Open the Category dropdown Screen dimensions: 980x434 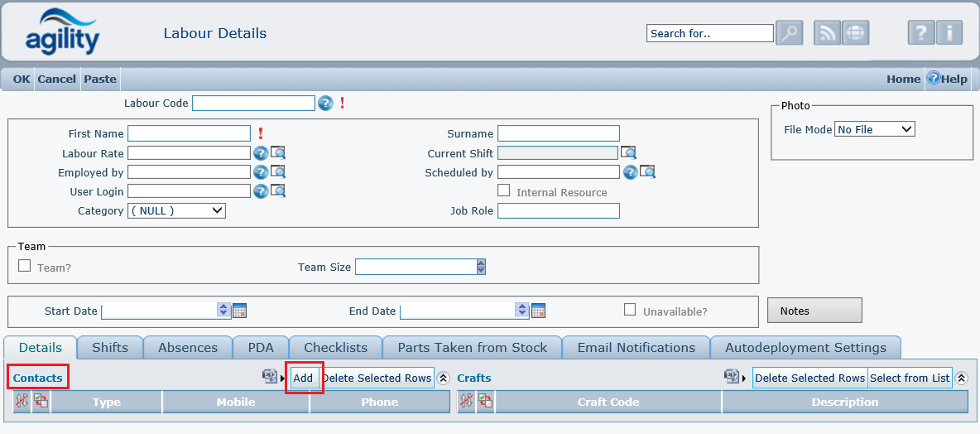tap(176, 210)
